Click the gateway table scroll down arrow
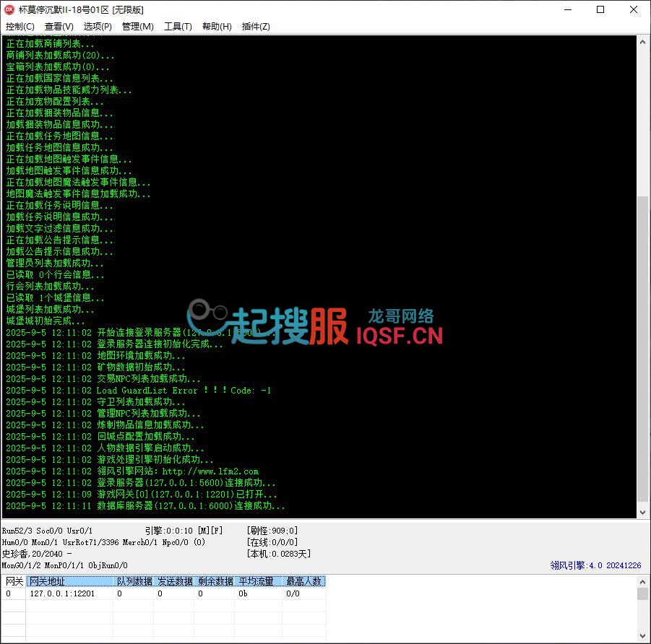Screen dimensions: 651x644 (642, 637)
